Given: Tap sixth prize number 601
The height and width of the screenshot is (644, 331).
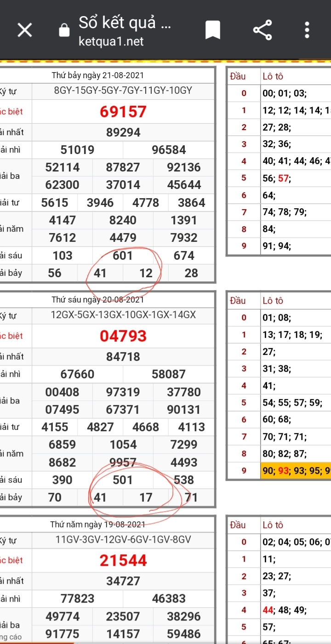Looking at the screenshot, I should [123, 256].
